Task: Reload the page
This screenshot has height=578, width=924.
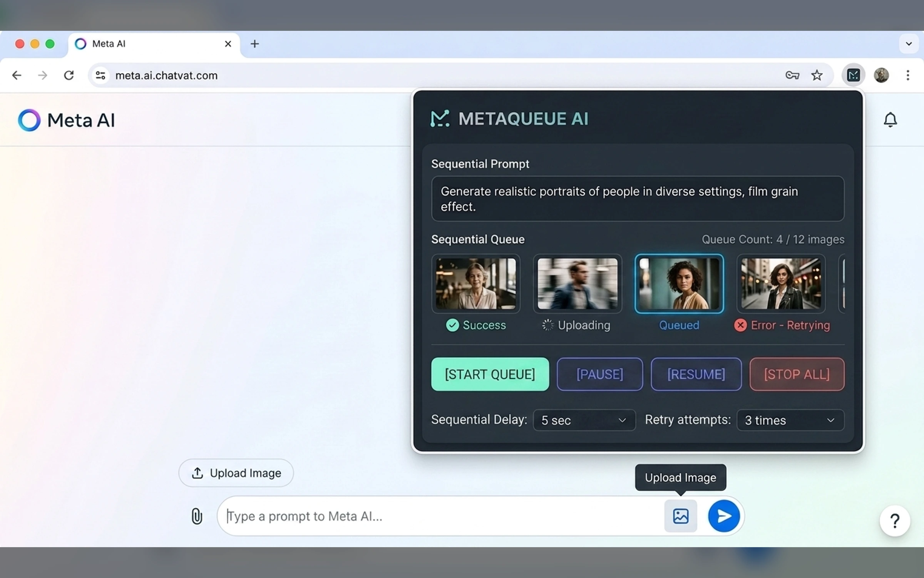Action: pyautogui.click(x=69, y=75)
